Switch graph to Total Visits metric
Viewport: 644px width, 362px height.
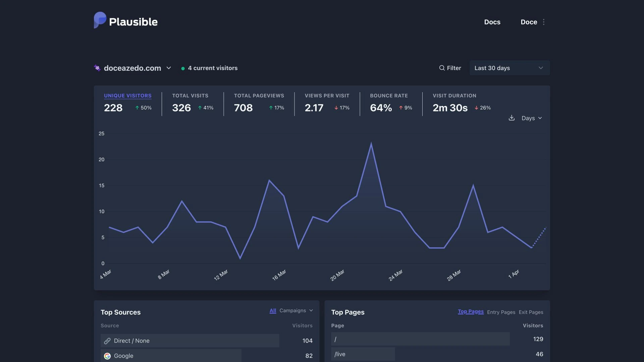[190, 96]
